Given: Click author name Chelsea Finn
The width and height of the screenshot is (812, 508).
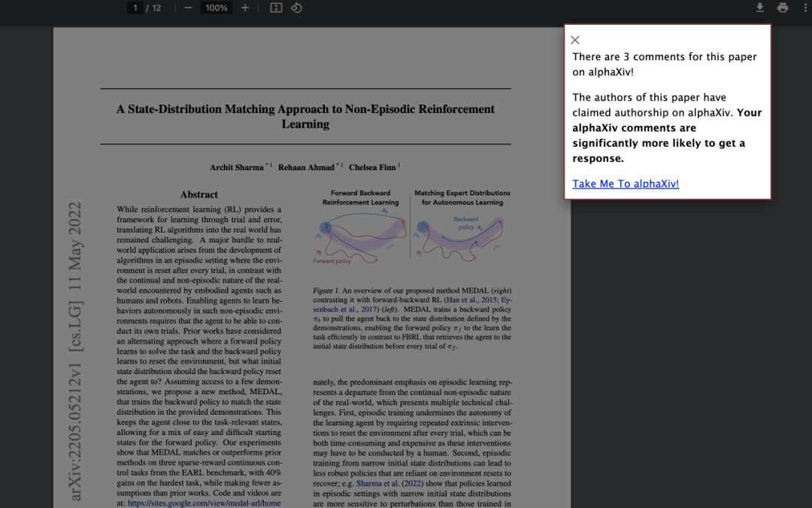Looking at the screenshot, I should coord(372,167).
